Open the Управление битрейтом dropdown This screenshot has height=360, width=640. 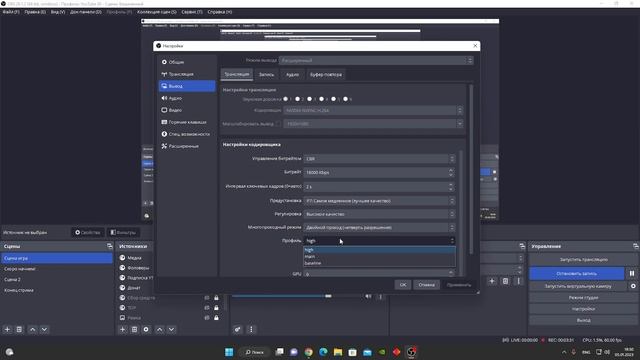click(x=379, y=159)
